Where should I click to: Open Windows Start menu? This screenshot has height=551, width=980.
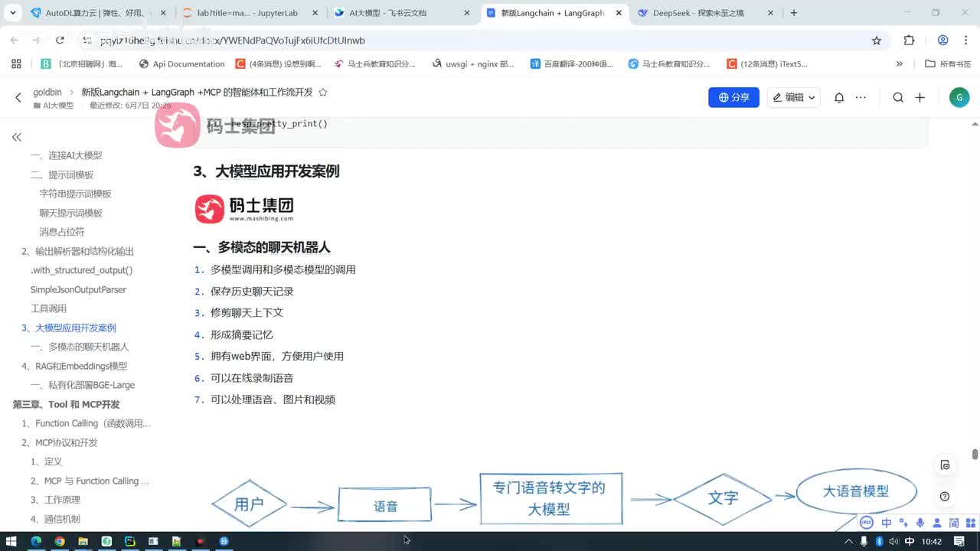[11, 541]
